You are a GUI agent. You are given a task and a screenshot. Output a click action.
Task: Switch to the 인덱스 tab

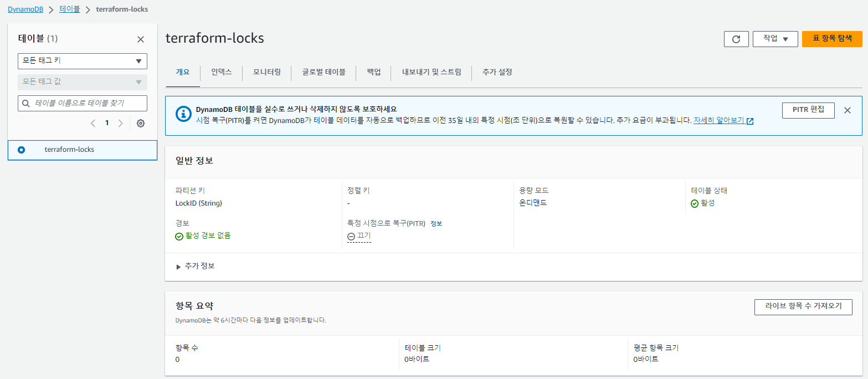click(x=221, y=72)
